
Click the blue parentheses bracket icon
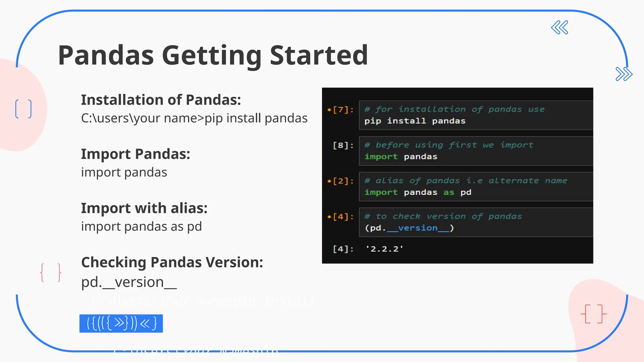[x=24, y=109]
